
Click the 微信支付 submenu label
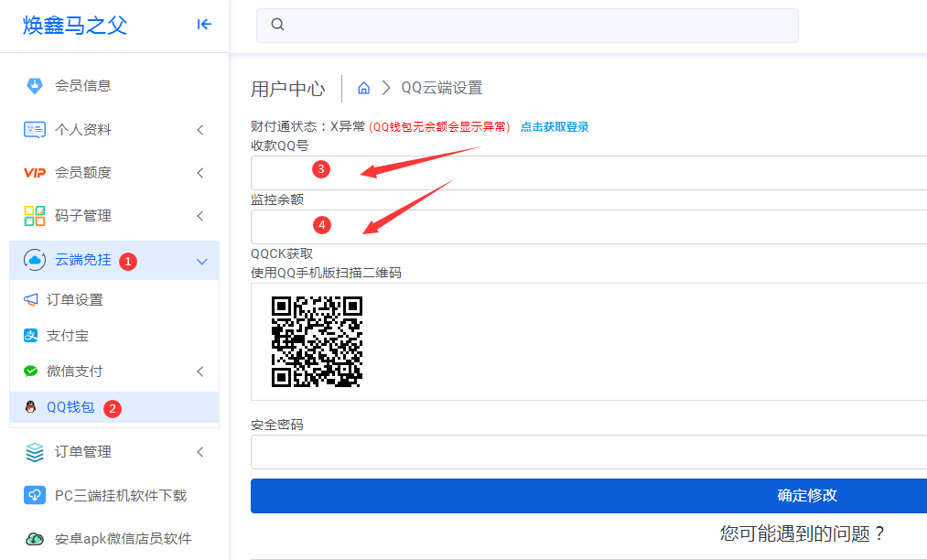pyautogui.click(x=74, y=372)
